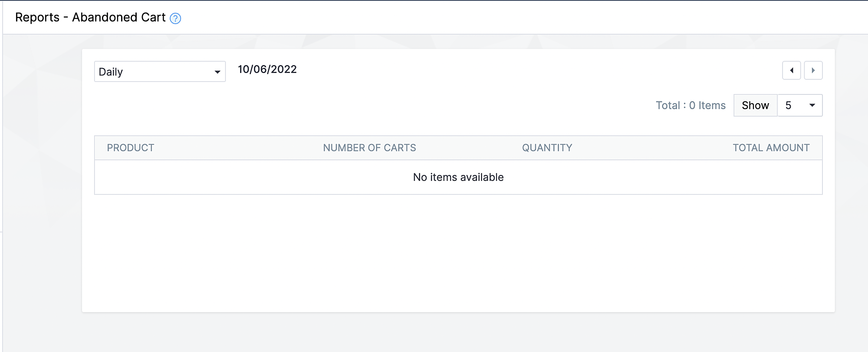Open the Abandoned Cart help icon
This screenshot has height=352, width=868.
pos(175,18)
